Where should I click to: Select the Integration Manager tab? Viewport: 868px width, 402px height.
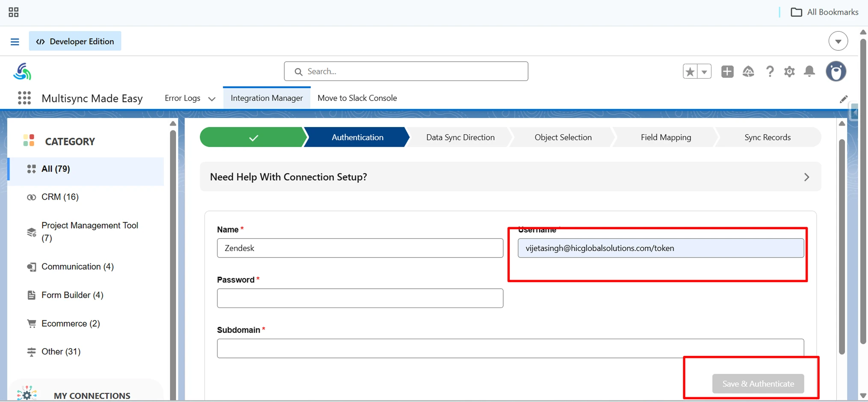pyautogui.click(x=267, y=98)
